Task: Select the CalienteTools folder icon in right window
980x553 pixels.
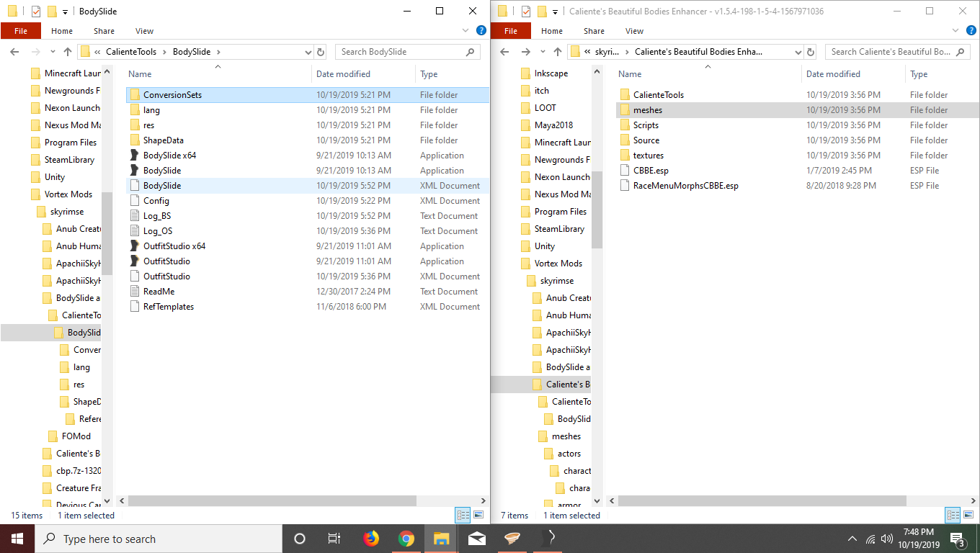Action: pos(624,95)
